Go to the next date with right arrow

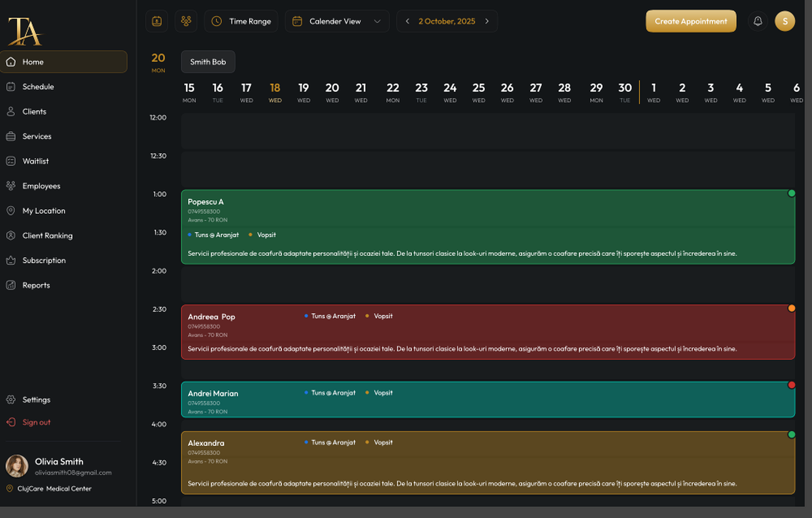(487, 21)
